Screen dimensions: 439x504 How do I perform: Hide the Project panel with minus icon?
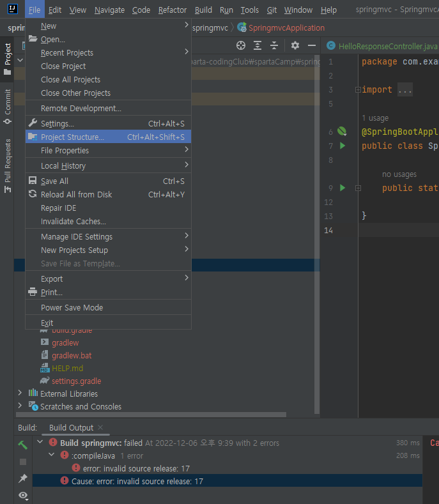click(312, 45)
